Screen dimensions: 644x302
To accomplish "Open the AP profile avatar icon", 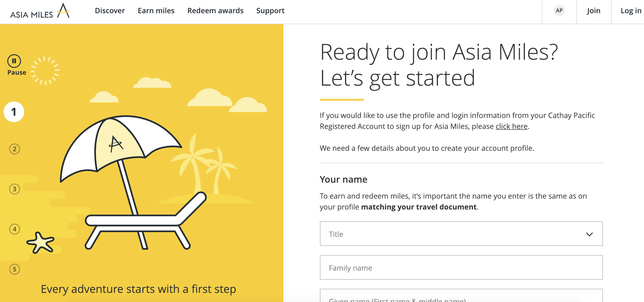I will tap(559, 10).
